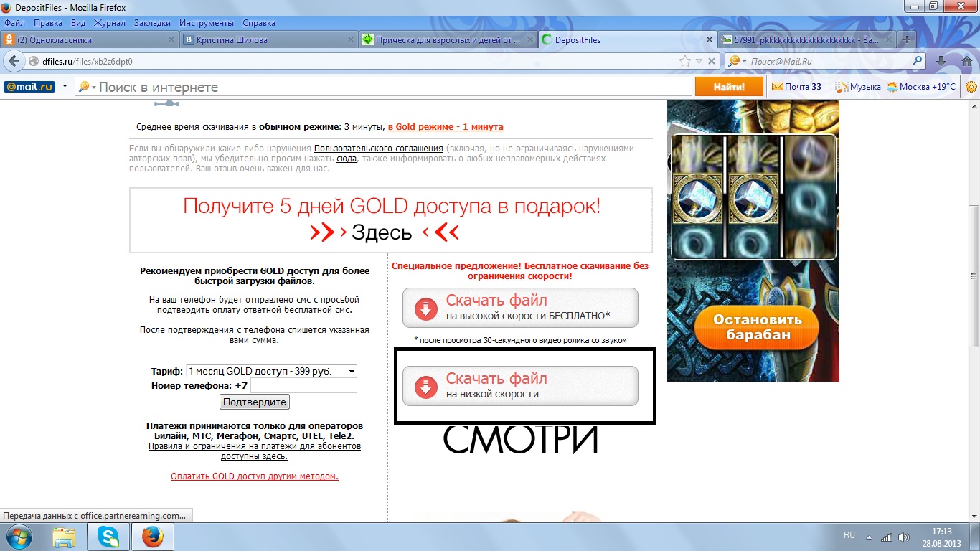Viewport: 980px width, 551px height.
Task: Click Скачать файл на высокой скорости button
Action: (520, 308)
